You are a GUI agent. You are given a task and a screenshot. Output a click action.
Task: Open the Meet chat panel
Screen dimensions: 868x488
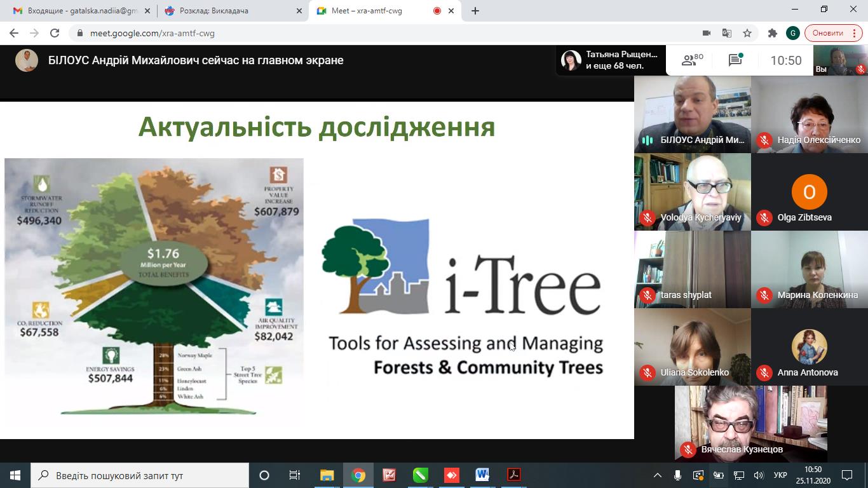pyautogui.click(x=735, y=60)
